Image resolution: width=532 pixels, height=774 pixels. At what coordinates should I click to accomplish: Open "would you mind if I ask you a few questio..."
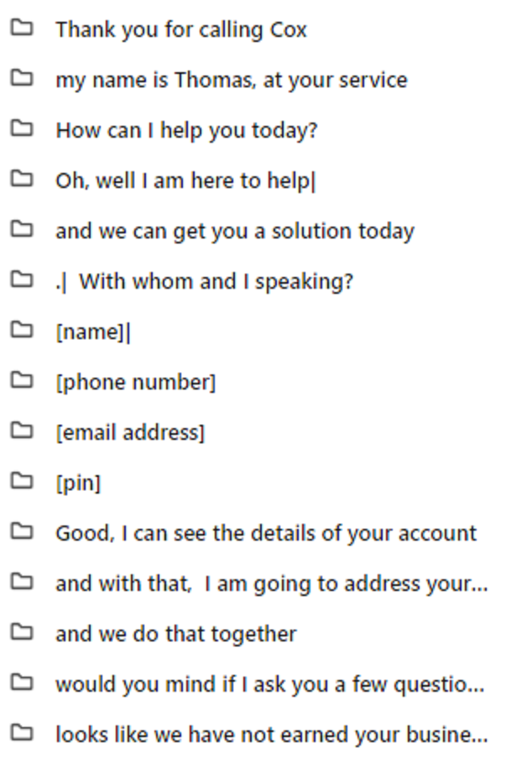click(269, 685)
